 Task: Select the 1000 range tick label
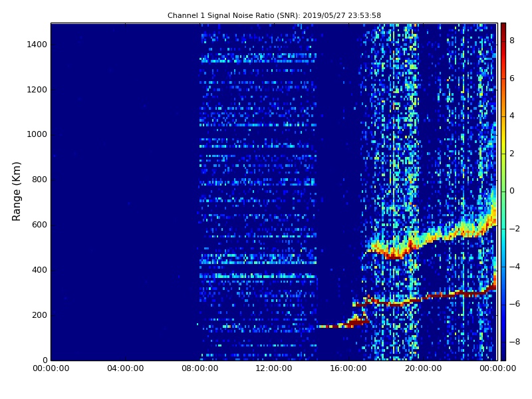point(37,134)
